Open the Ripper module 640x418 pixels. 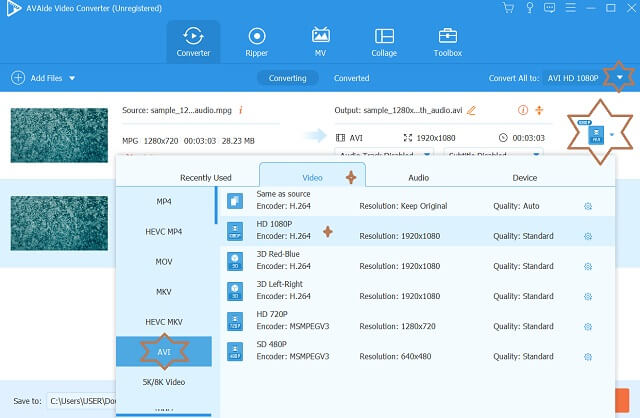[x=256, y=42]
